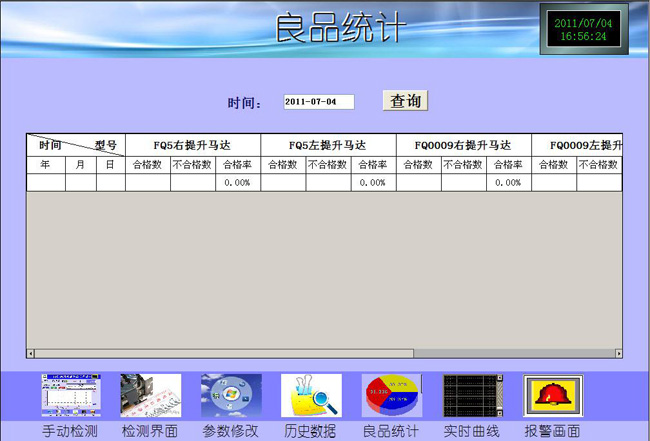The height and width of the screenshot is (441, 650).
Task: Click 0.00% cell under FQ5右提升马达
Action: [238, 182]
